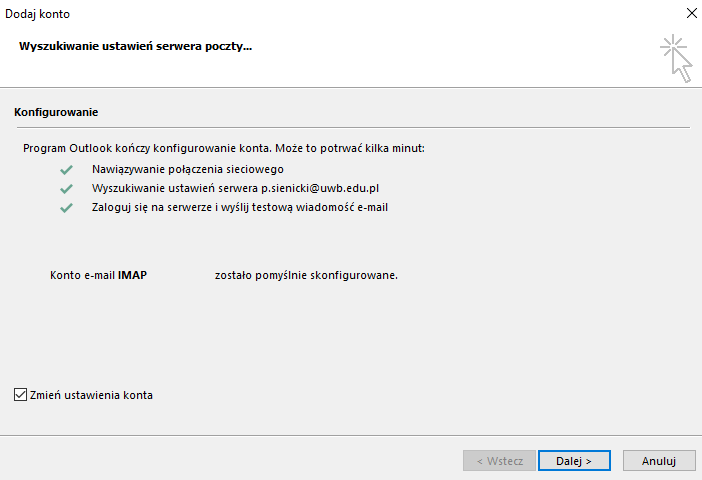Untick the Zmień ustawienia konta checkbox
Screen dimensions: 702x480
tap(20, 394)
